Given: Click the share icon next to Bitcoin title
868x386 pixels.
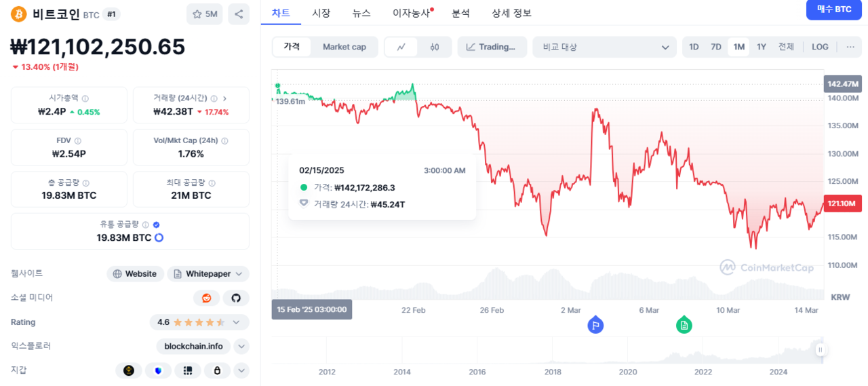Looking at the screenshot, I should pyautogui.click(x=238, y=14).
